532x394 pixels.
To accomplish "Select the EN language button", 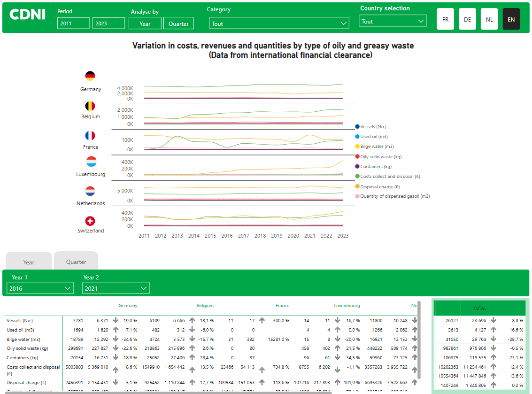I will click(511, 19).
